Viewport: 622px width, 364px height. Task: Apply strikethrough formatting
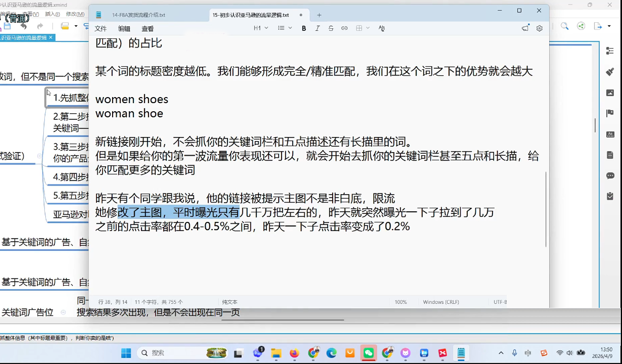331,28
